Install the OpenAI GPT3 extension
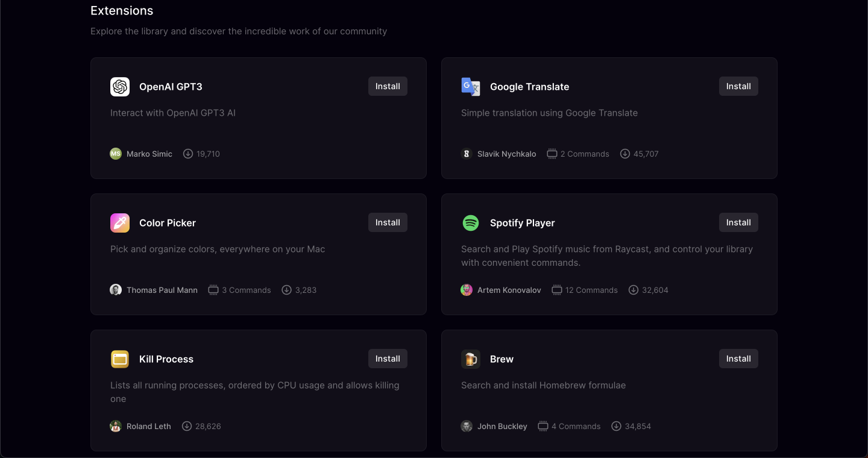This screenshot has width=868, height=458. [x=388, y=86]
